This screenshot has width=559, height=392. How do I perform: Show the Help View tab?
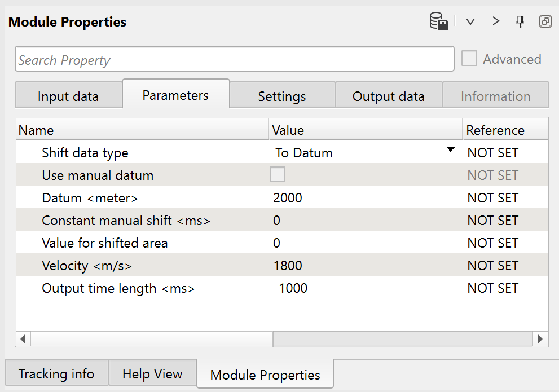[152, 374]
